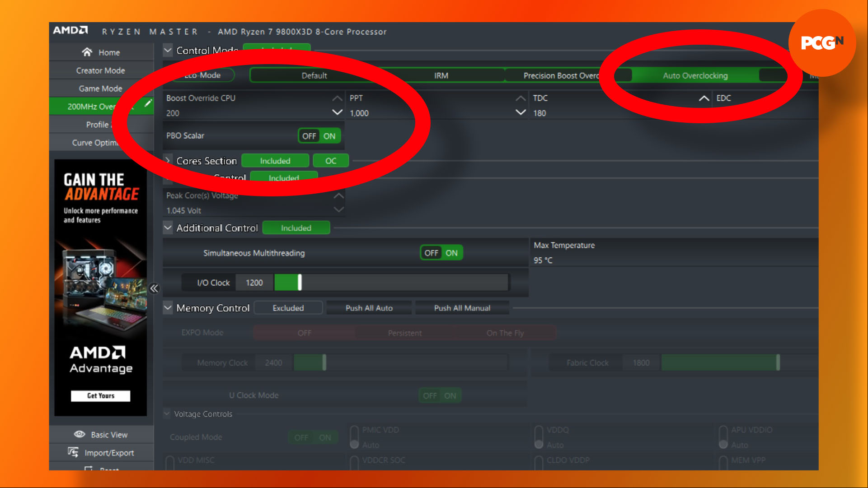Click the I/O Clock slider handle
The image size is (868, 488).
tap(300, 283)
